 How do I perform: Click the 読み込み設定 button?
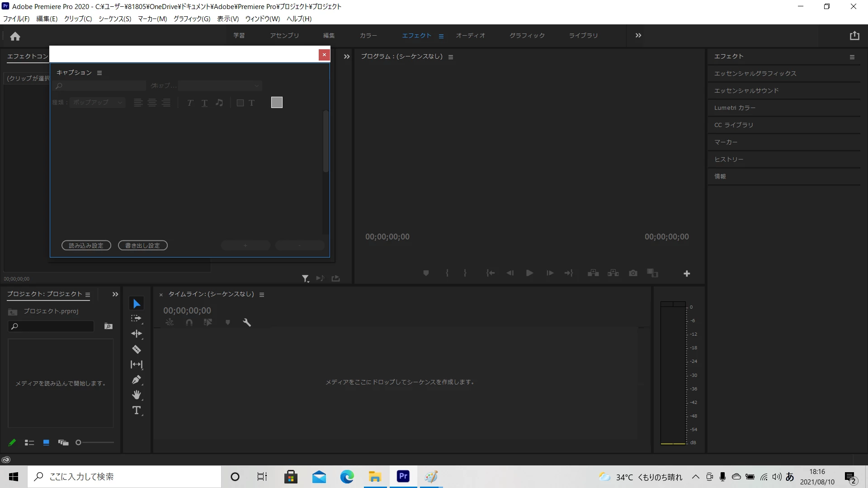(x=86, y=245)
